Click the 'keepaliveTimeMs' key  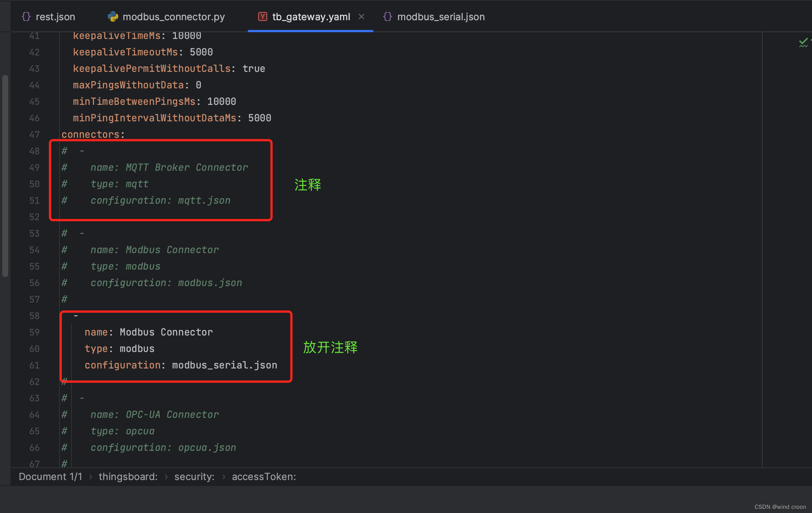click(117, 36)
